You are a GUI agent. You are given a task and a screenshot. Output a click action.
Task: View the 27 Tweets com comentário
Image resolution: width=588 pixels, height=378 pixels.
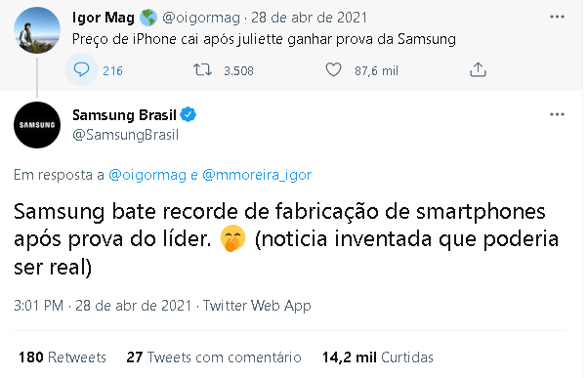pyautogui.click(x=214, y=357)
